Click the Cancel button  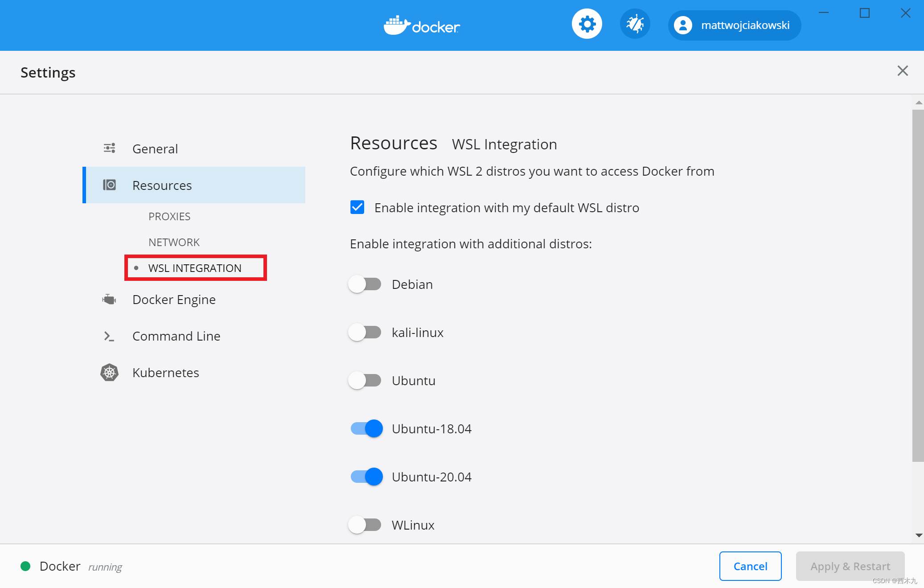(750, 565)
